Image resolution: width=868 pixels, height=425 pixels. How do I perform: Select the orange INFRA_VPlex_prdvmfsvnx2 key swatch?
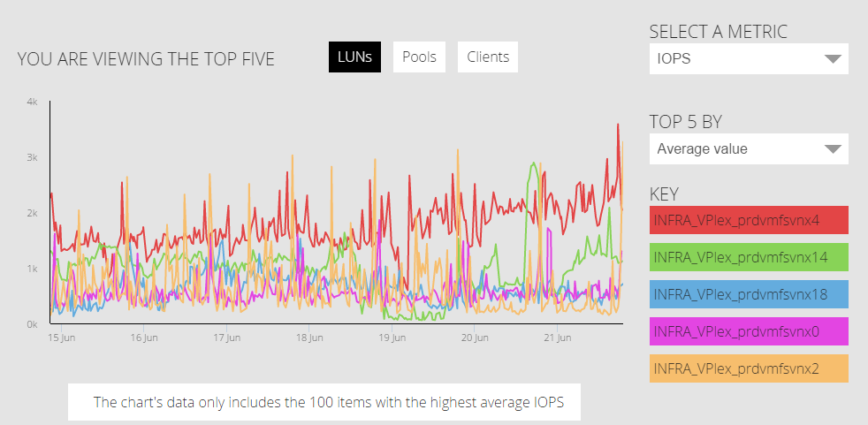tap(749, 368)
